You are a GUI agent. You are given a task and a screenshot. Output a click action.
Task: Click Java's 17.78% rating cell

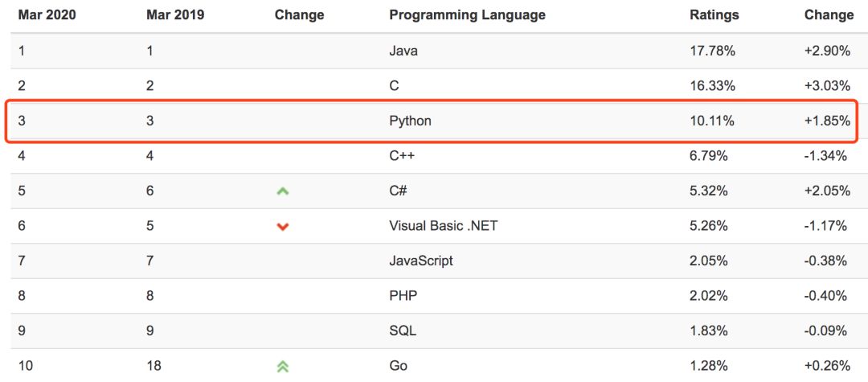tap(712, 51)
